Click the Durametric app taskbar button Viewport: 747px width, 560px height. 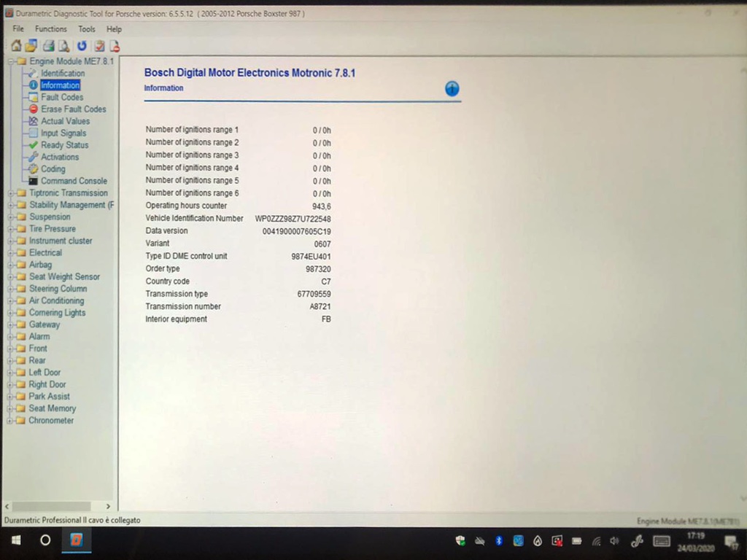76,540
